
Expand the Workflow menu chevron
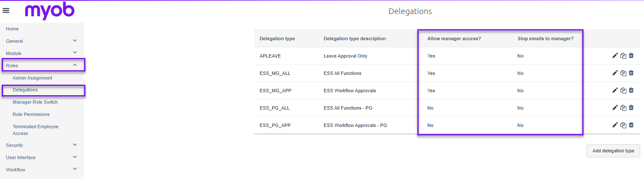click(75, 169)
